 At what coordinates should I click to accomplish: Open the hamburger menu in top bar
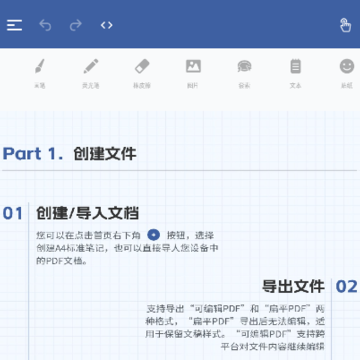14,25
